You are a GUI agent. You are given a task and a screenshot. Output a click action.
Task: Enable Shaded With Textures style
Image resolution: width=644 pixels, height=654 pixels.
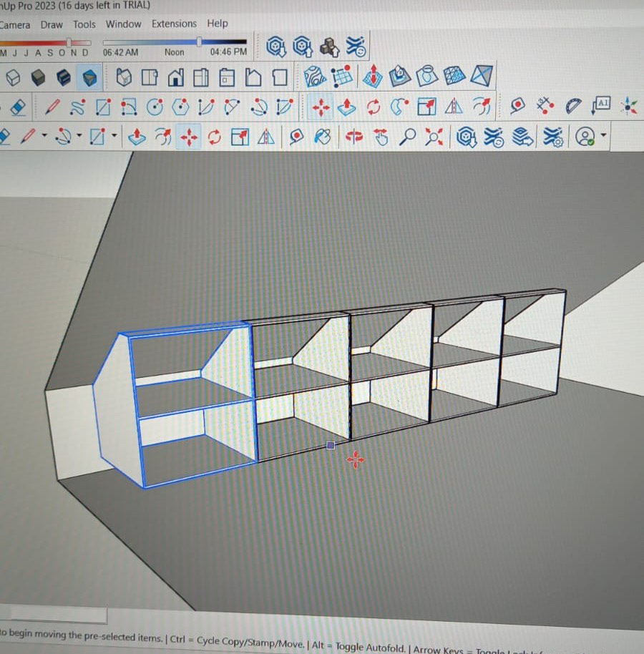coord(64,77)
